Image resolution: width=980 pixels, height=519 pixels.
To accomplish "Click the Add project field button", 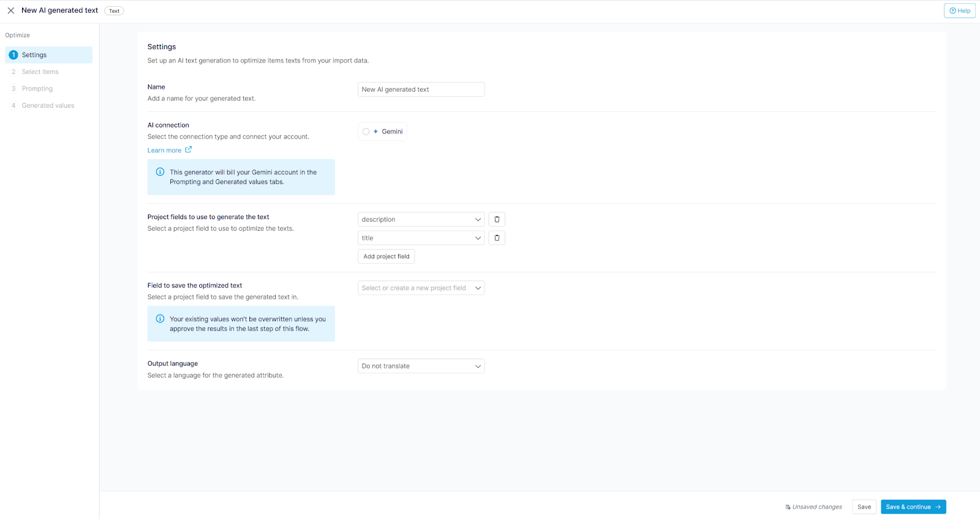I will click(386, 256).
